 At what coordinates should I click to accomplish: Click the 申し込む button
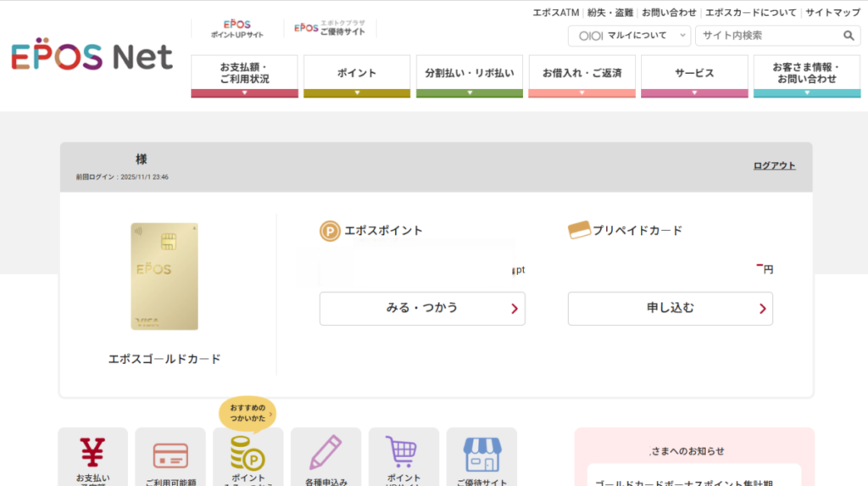click(x=670, y=308)
